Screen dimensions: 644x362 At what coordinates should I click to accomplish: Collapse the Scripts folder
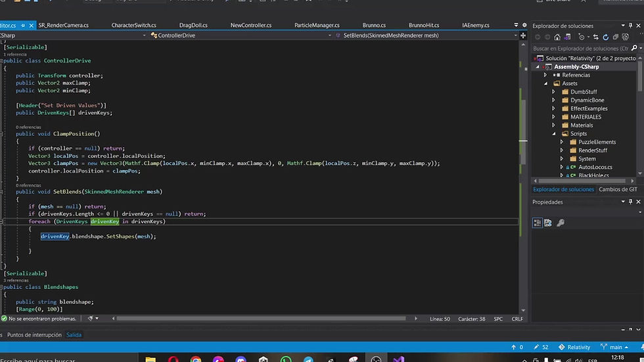click(553, 134)
